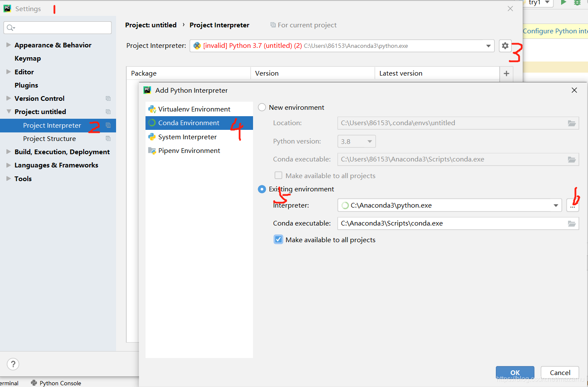Screen dimensions: 588x387
Task: Close the Settings window
Action: (510, 9)
